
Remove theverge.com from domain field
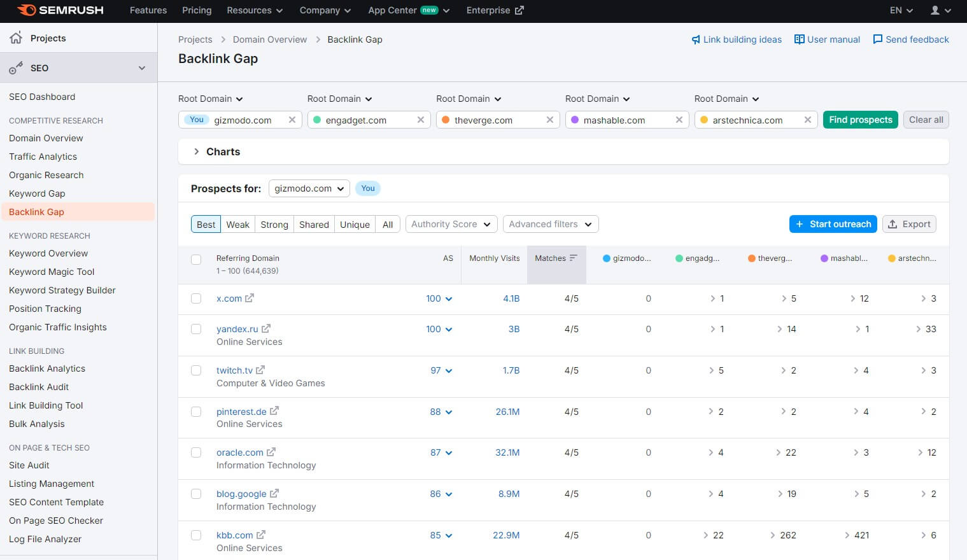tap(550, 120)
